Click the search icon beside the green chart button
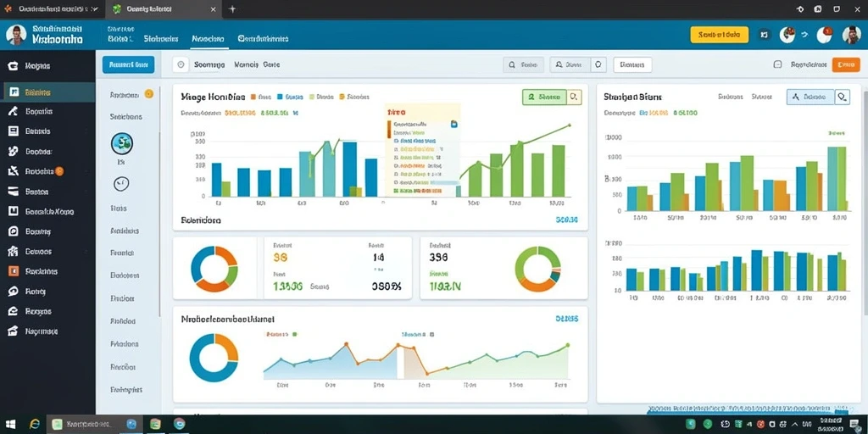Image resolution: width=868 pixels, height=434 pixels. tap(574, 97)
